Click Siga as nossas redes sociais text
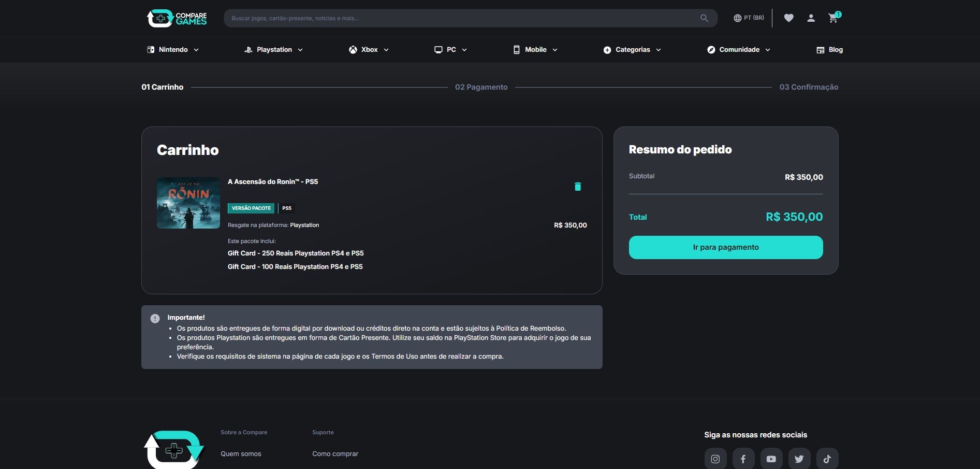The width and height of the screenshot is (980, 469). point(756,435)
